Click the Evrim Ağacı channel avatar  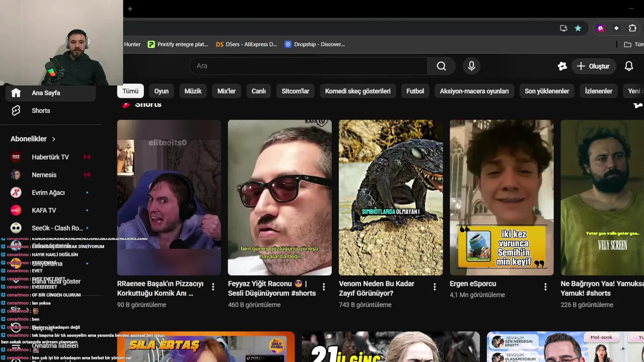point(16,193)
